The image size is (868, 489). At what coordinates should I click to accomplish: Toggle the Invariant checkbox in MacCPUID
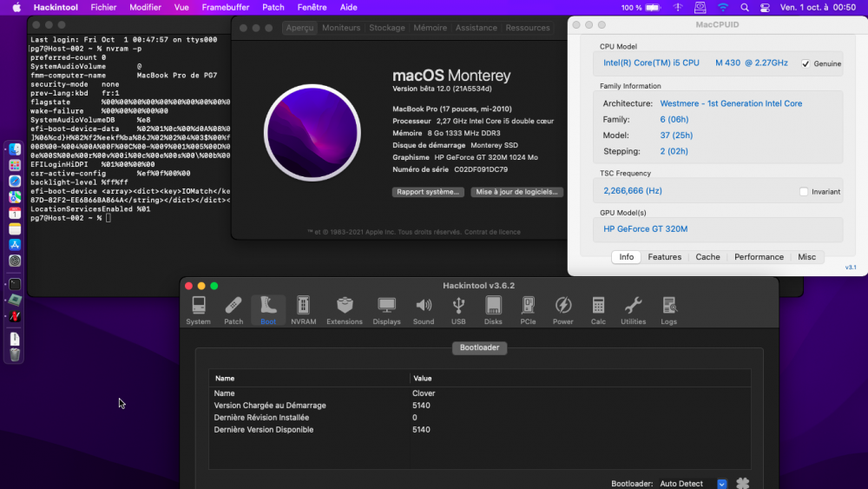point(804,192)
